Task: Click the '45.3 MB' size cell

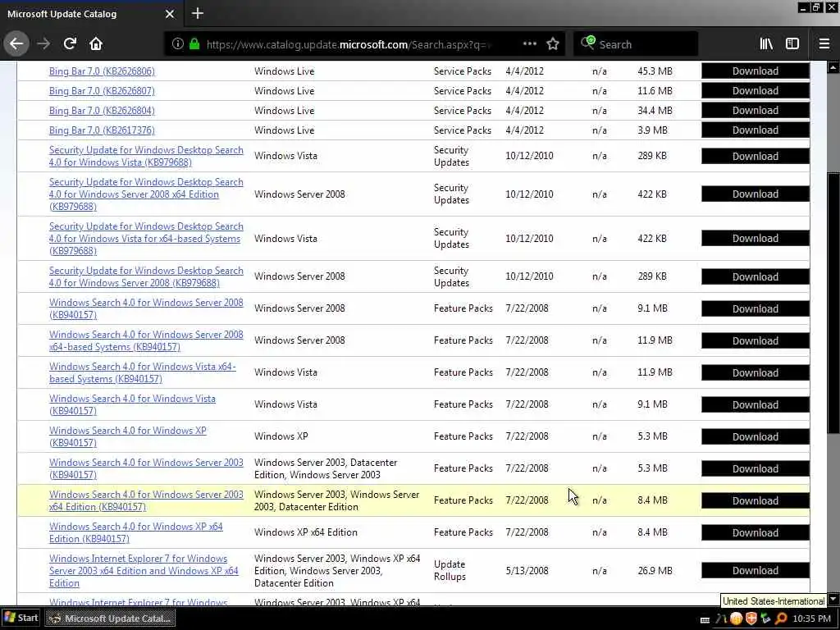Action: click(x=655, y=71)
